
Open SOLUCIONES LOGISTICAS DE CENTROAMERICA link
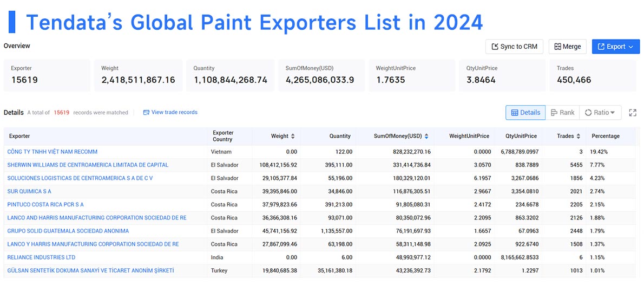[x=80, y=178]
